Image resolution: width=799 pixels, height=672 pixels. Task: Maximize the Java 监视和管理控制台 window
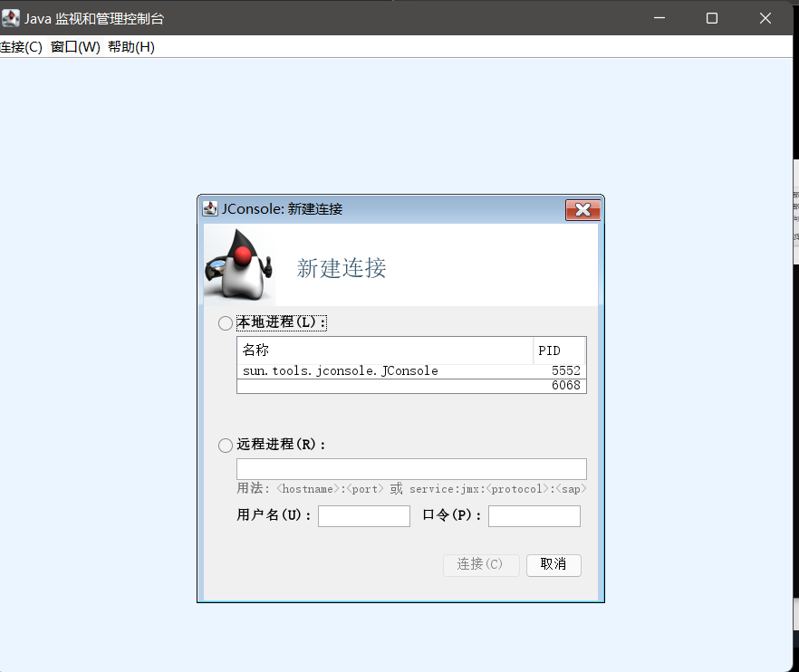tap(712, 18)
